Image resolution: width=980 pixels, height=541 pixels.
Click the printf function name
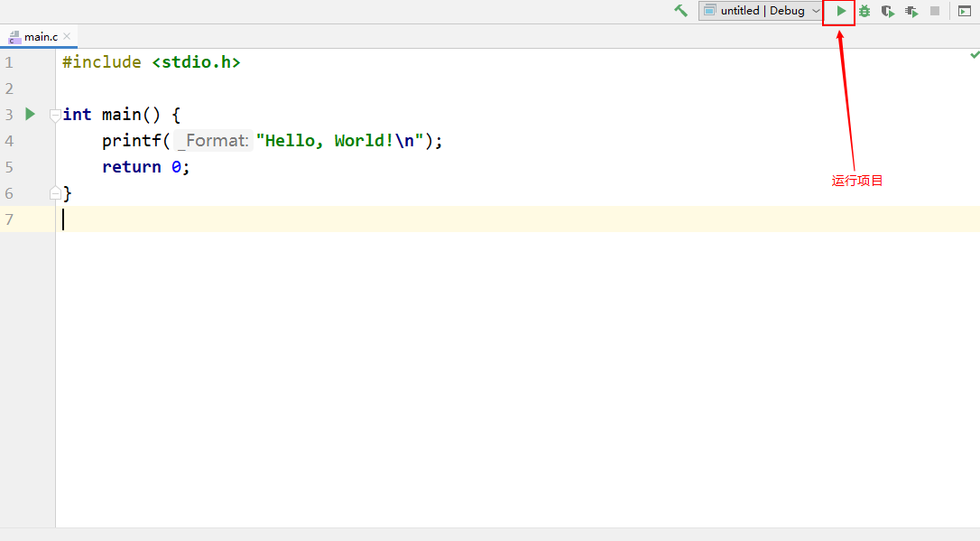point(131,141)
